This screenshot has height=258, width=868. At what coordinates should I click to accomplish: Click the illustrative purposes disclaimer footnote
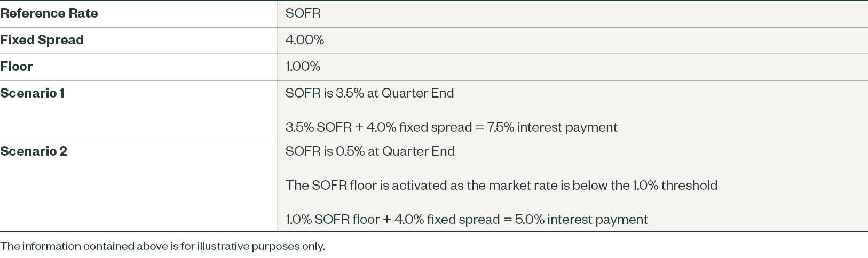tap(162, 246)
